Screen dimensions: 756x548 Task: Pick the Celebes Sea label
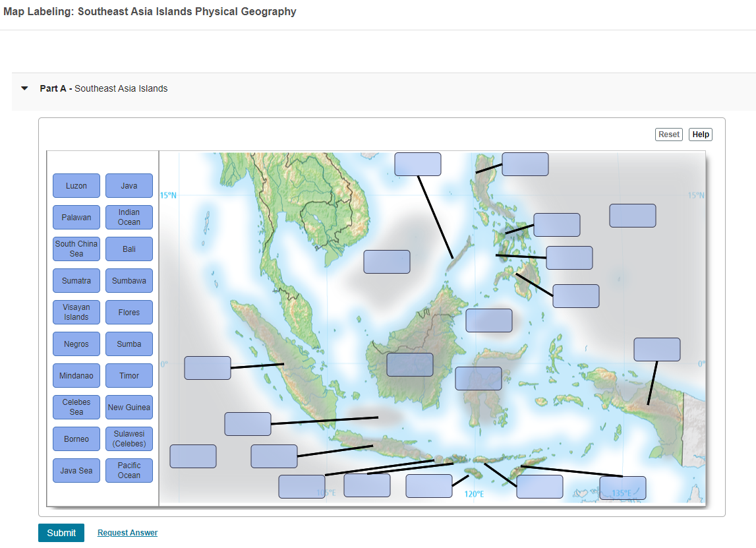[x=76, y=407]
